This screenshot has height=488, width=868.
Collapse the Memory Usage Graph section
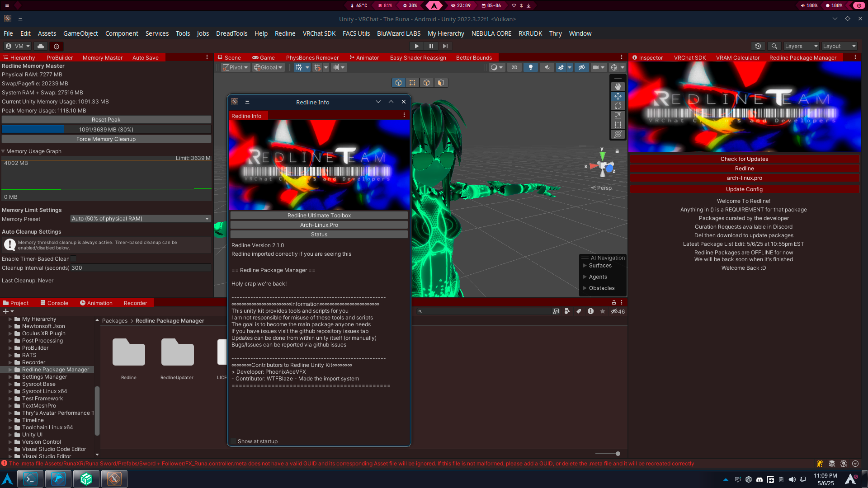point(3,151)
